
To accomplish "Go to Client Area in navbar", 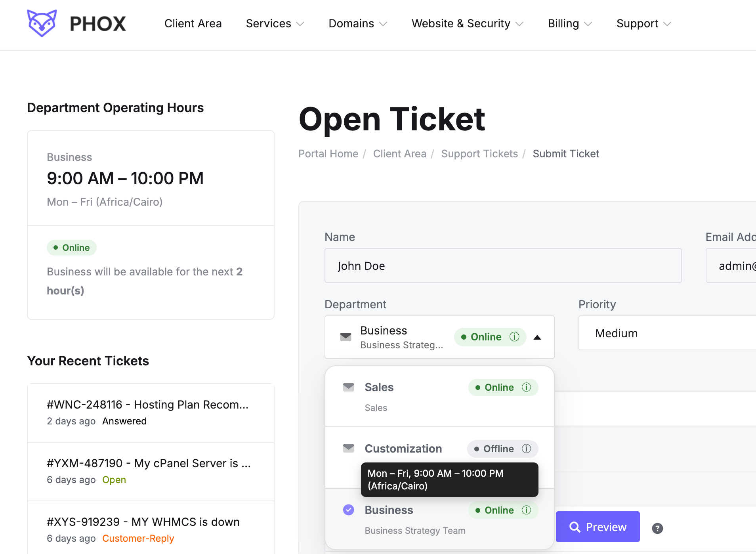I will coord(193,23).
